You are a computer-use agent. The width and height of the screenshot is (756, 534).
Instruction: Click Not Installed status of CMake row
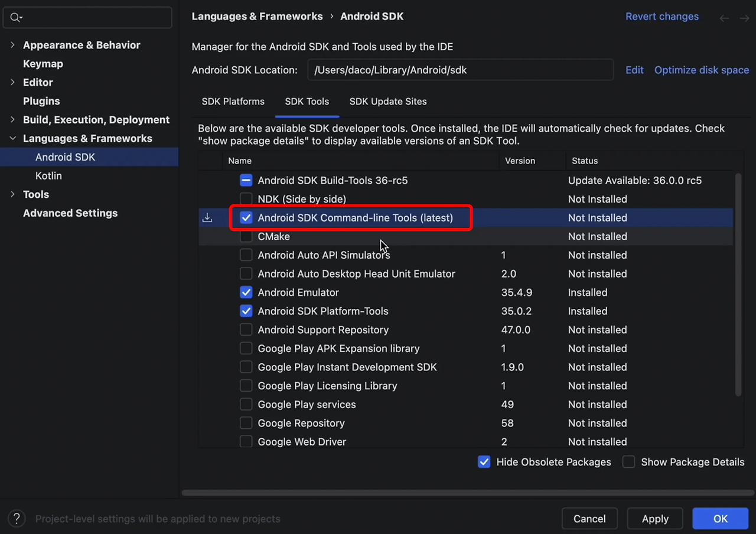598,236
